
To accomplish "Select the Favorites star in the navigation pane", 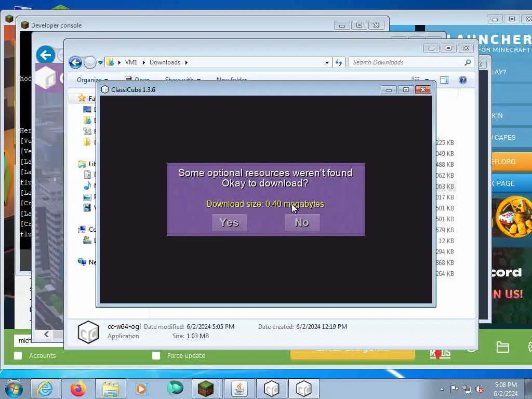I will pyautogui.click(x=82, y=98).
